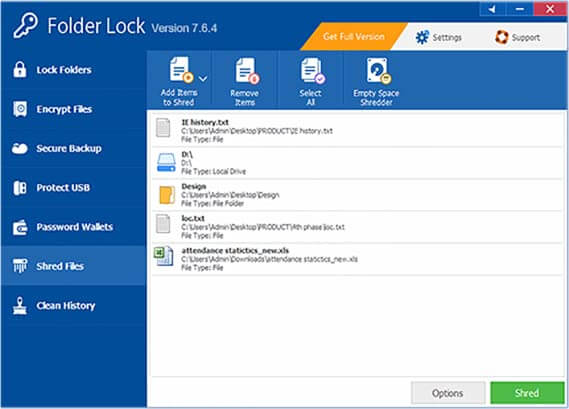Go to Password Wallets section
The height and width of the screenshot is (409, 569).
point(73,227)
